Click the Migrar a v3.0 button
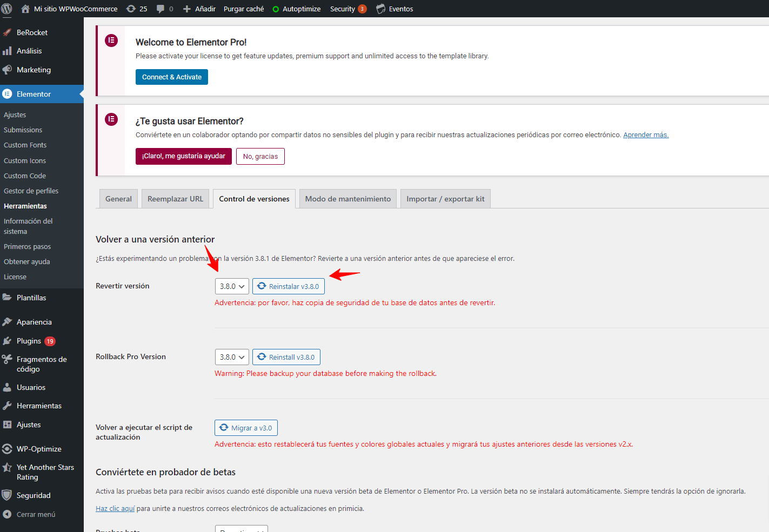The image size is (769, 532). coord(246,428)
